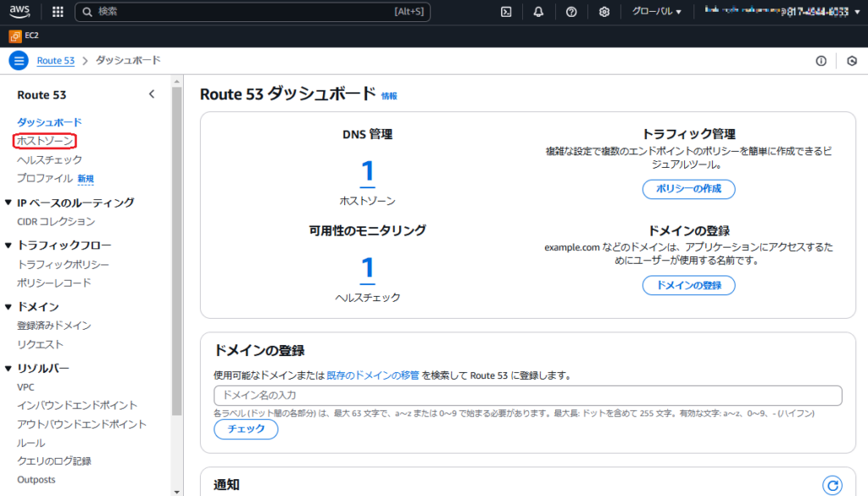
Task: Click the チェック button
Action: tap(246, 429)
